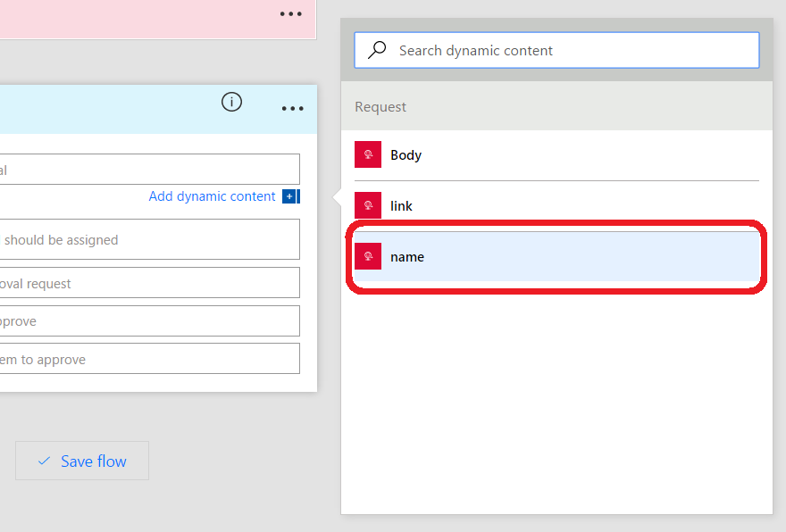Click the red Body dynamic content icon
This screenshot has height=532, width=786.
[x=368, y=154]
